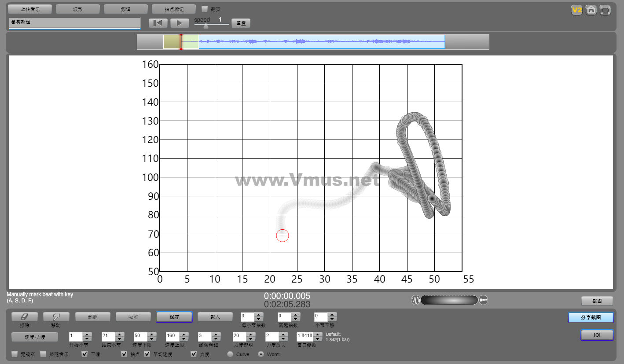This screenshot has width=624, height=364.
Task: Click the speed slider handle
Action: pyautogui.click(x=206, y=26)
